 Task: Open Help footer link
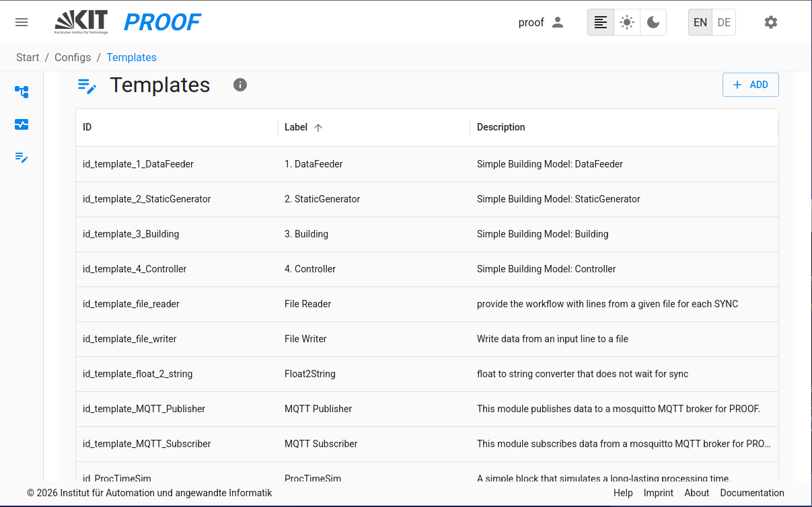pos(623,493)
